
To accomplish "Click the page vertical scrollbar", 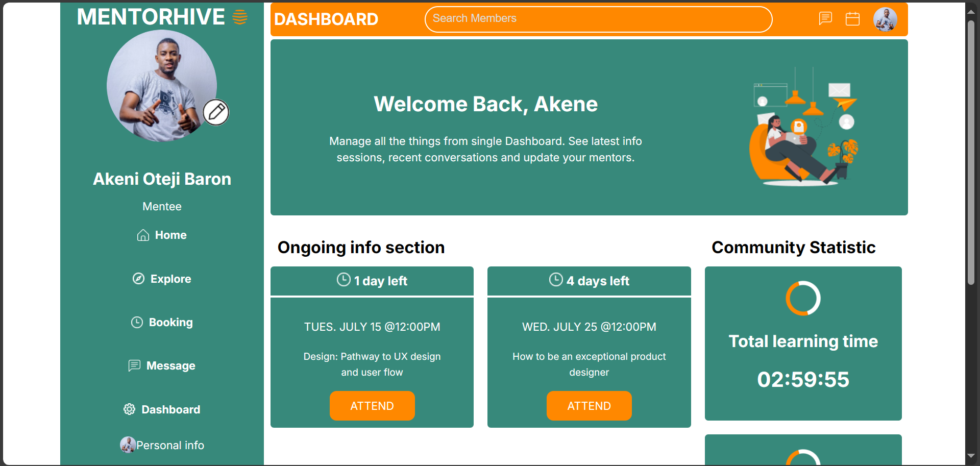I will click(x=971, y=153).
